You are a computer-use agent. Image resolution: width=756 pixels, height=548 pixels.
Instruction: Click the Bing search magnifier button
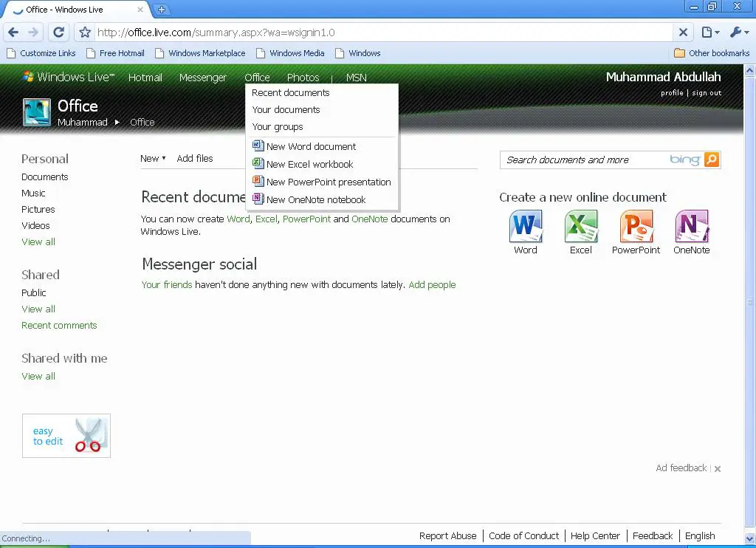click(711, 160)
